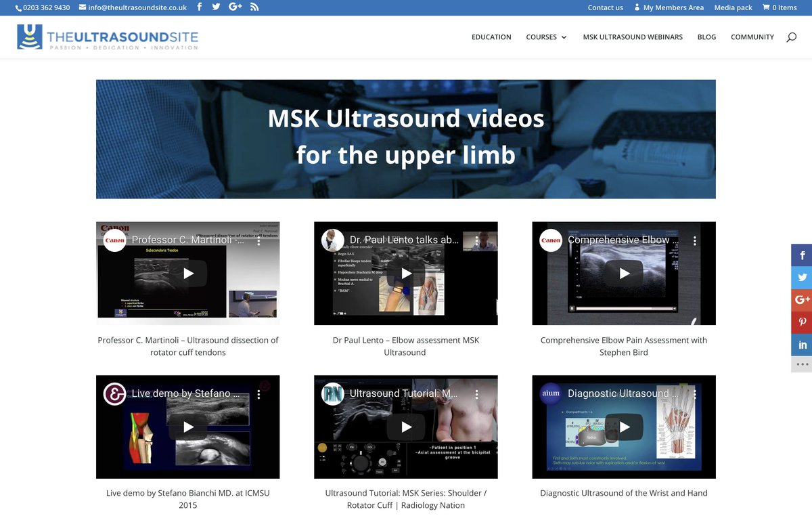Screen dimensions: 812x516
Task: Click caption 'Diagnostic Ultrasound of the Wrist and Hand'
Action: pyautogui.click(x=624, y=493)
